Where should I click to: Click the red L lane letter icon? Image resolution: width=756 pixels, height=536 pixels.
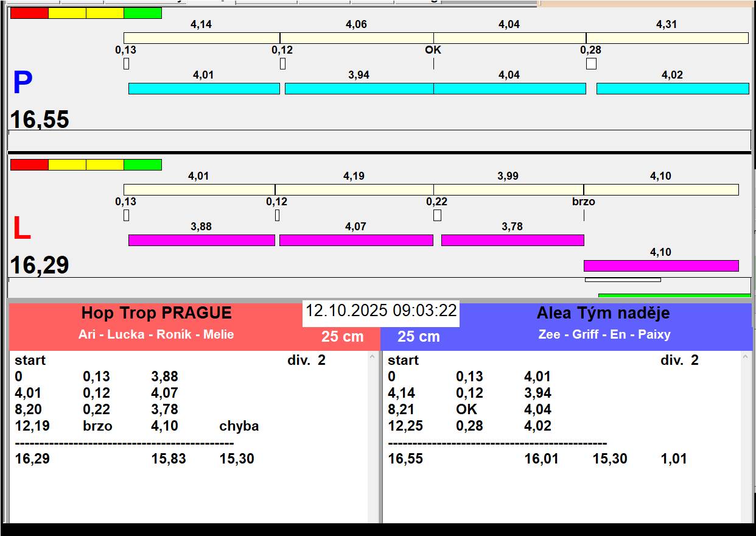(22, 229)
